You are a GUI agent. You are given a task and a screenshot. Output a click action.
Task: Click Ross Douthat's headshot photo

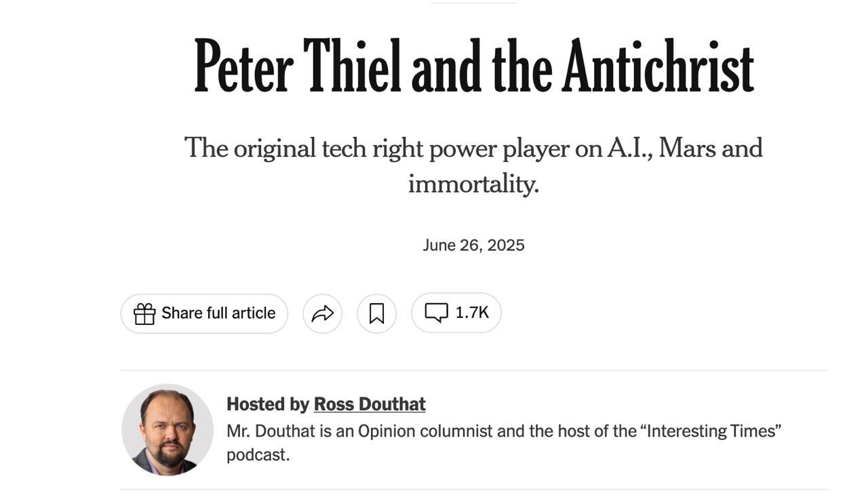pos(167,430)
